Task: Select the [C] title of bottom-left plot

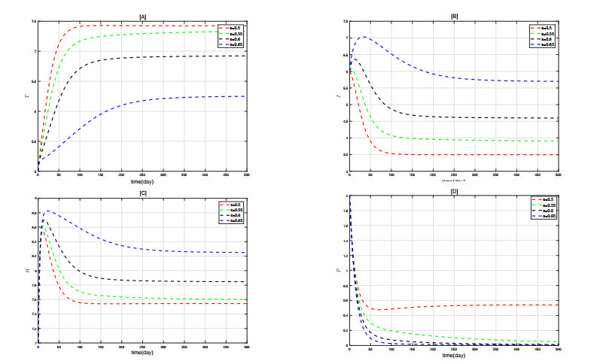Action: click(142, 193)
